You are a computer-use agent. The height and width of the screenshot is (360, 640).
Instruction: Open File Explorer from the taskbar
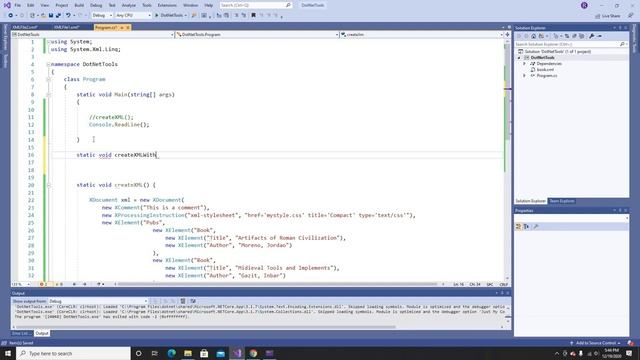[x=188, y=353]
